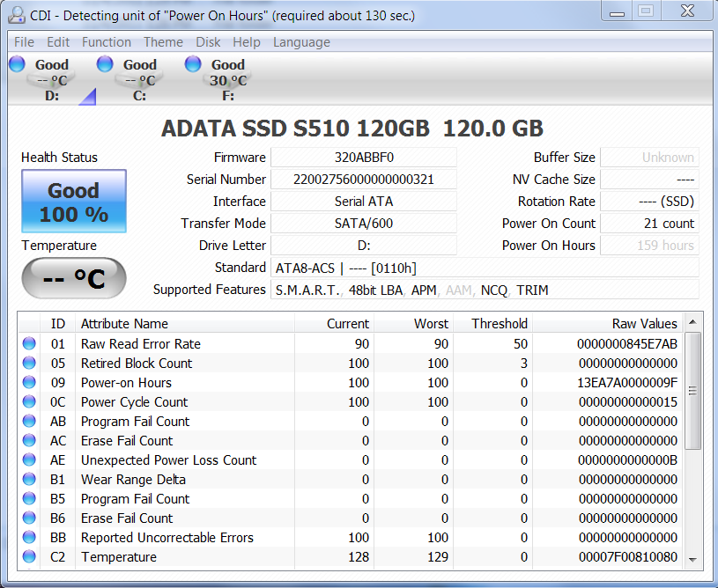Click the Good 100 % health status button
The image size is (718, 588).
pyautogui.click(x=74, y=202)
